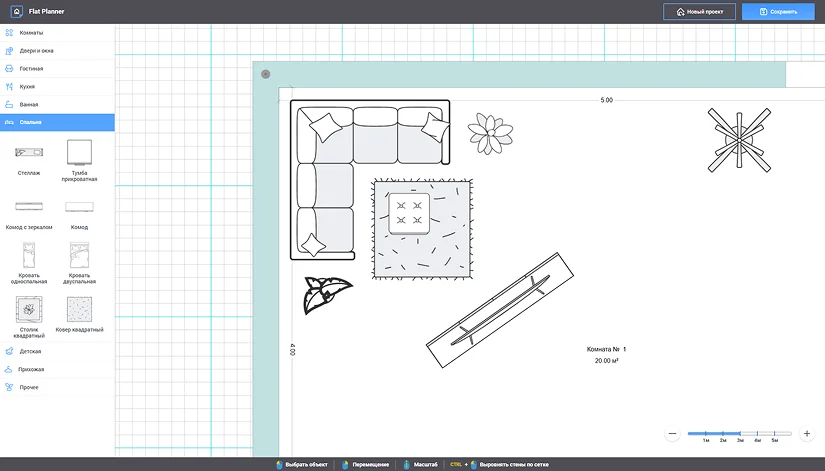Open the Двери и окна category
This screenshot has width=825, height=471.
point(57,51)
